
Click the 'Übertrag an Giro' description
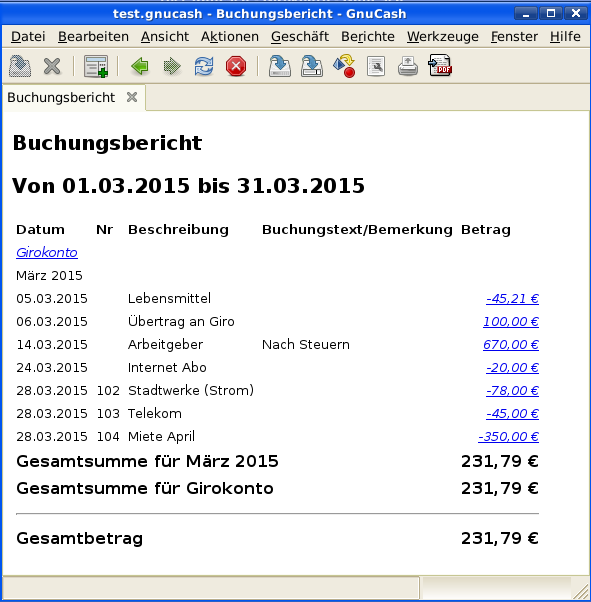click(x=181, y=321)
